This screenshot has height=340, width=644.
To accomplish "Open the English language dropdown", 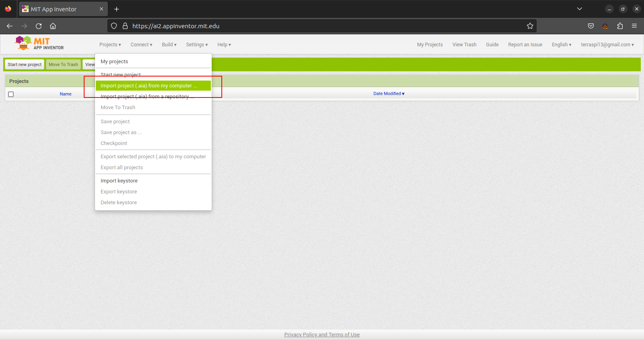I will 561,45.
